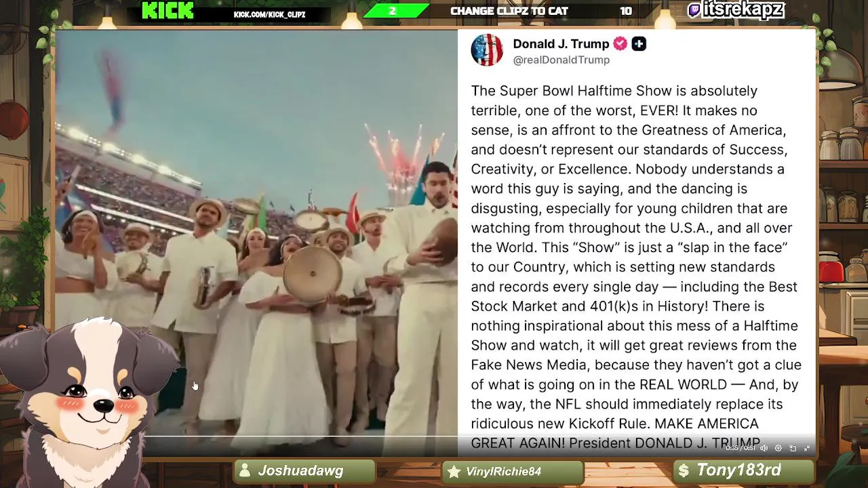Click the Tony183rd donor label

pyautogui.click(x=738, y=470)
